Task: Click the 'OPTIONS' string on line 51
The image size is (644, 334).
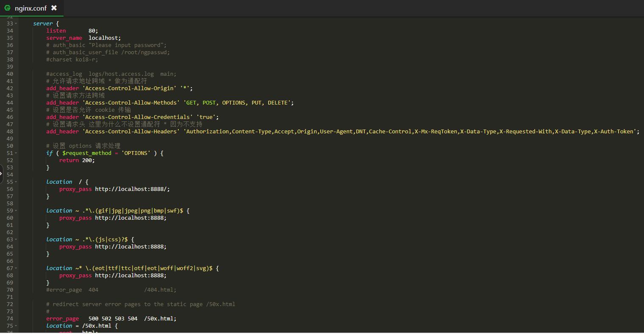Action: (x=136, y=153)
